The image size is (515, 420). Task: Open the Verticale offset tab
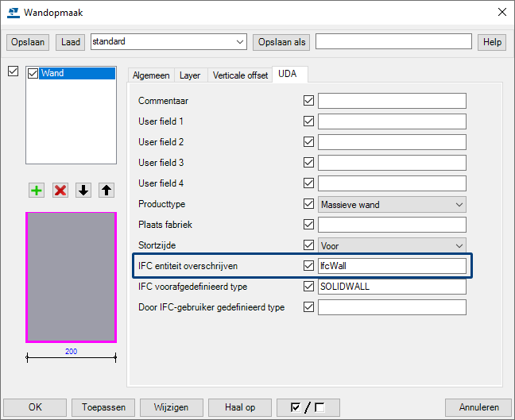(240, 75)
